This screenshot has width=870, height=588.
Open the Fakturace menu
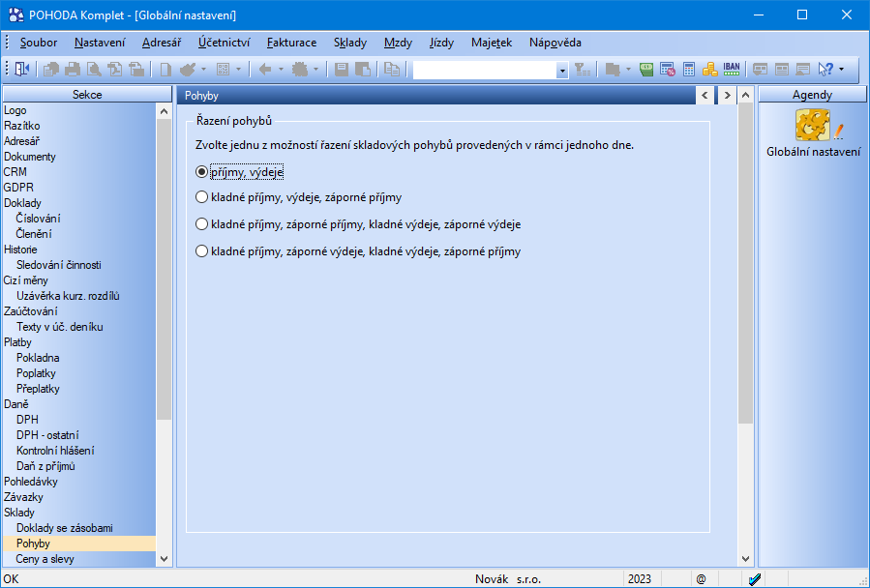292,43
